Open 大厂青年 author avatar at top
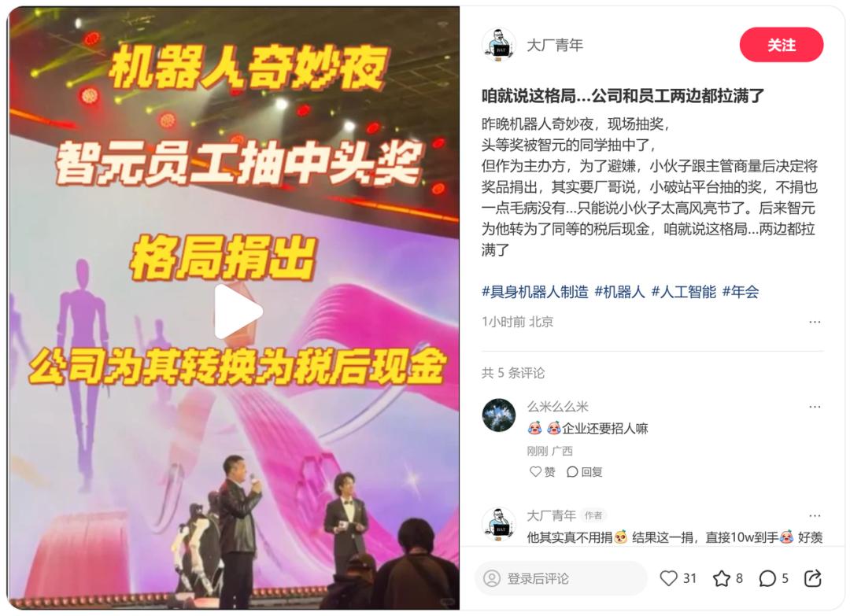 coord(499,45)
